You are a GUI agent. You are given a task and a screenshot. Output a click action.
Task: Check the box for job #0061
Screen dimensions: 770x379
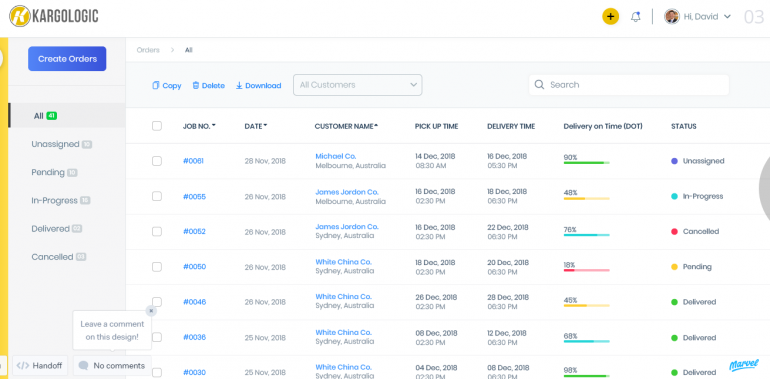157,161
